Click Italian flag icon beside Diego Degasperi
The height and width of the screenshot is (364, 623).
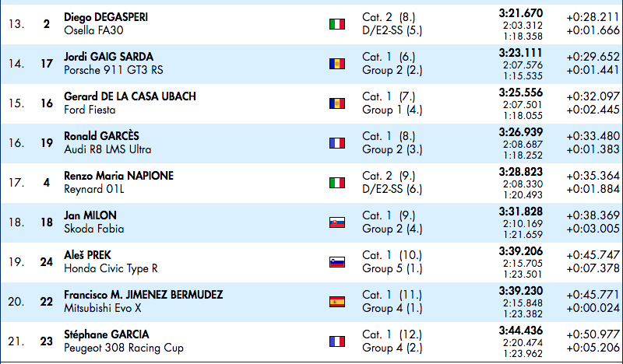(x=337, y=24)
